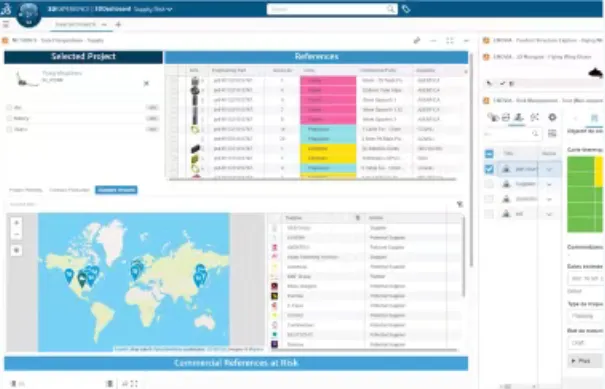Click the icon beside Supplier column header
This screenshot has width=605, height=389.
tap(358, 218)
